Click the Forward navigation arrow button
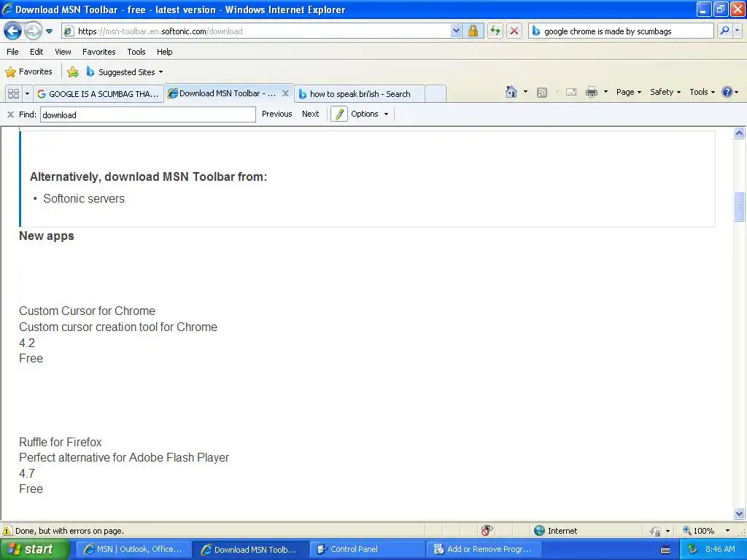This screenshot has width=747, height=560. pos(33,31)
